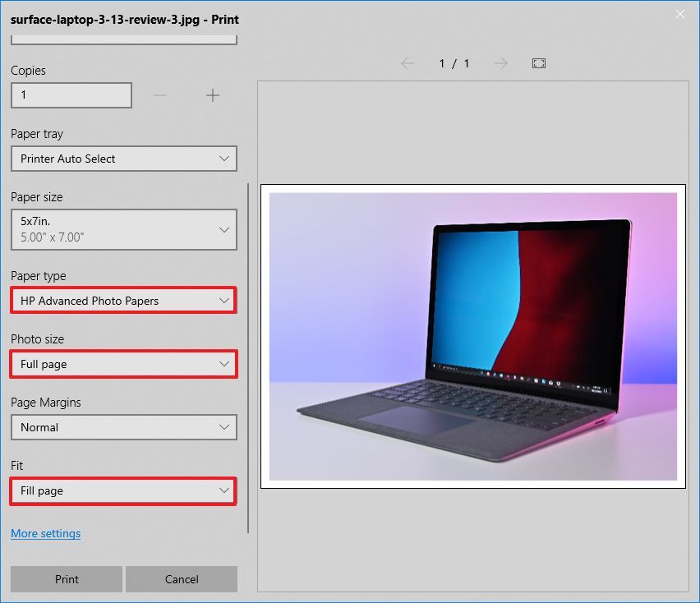Click the Page Margins dropdown chevron
Screen dimensions: 700x603
(x=223, y=427)
